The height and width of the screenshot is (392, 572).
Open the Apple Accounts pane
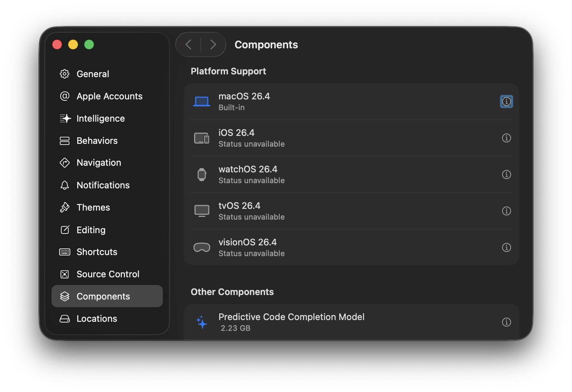107,96
